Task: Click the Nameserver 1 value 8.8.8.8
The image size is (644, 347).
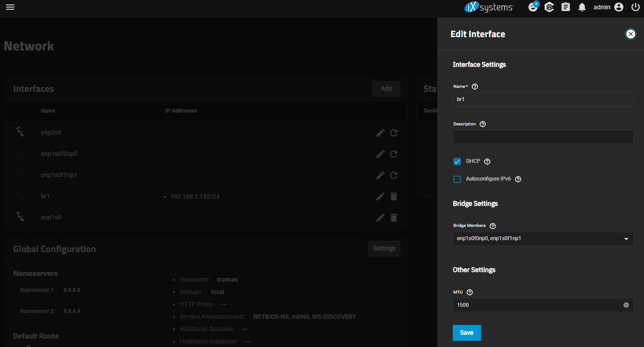Action: point(72,290)
